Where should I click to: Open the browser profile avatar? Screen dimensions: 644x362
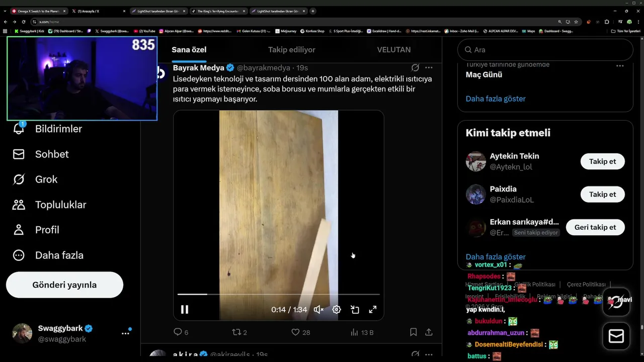[x=629, y=22]
